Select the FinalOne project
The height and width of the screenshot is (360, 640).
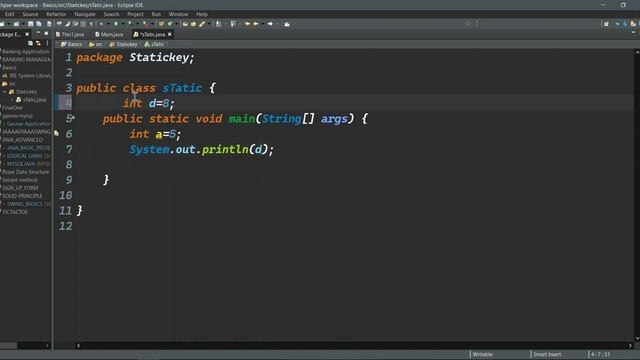pos(13,108)
